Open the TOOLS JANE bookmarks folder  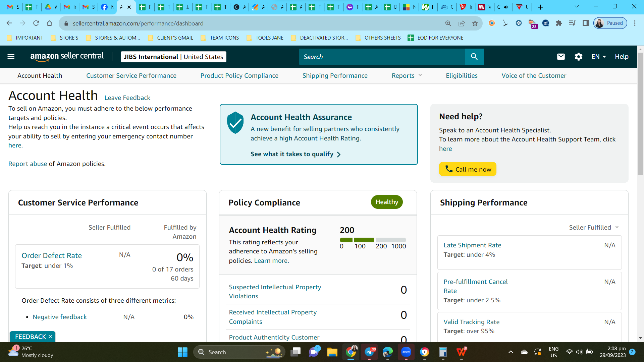coord(265,38)
